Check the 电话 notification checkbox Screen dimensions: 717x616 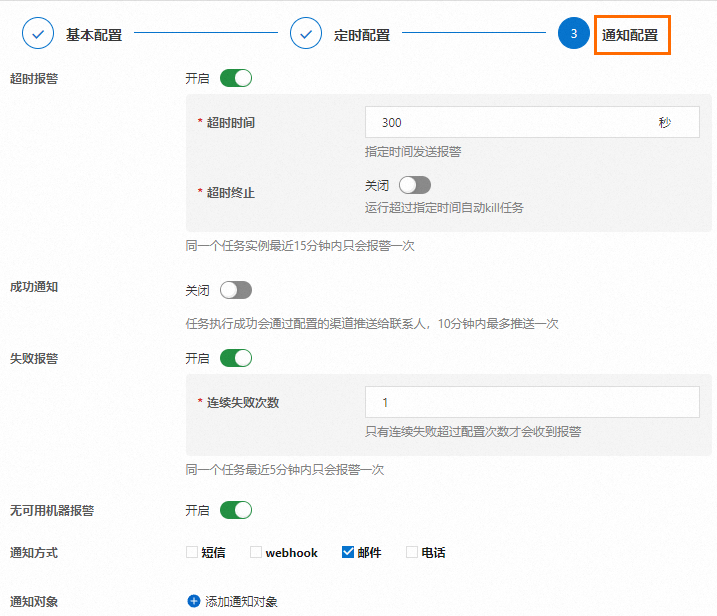point(412,552)
